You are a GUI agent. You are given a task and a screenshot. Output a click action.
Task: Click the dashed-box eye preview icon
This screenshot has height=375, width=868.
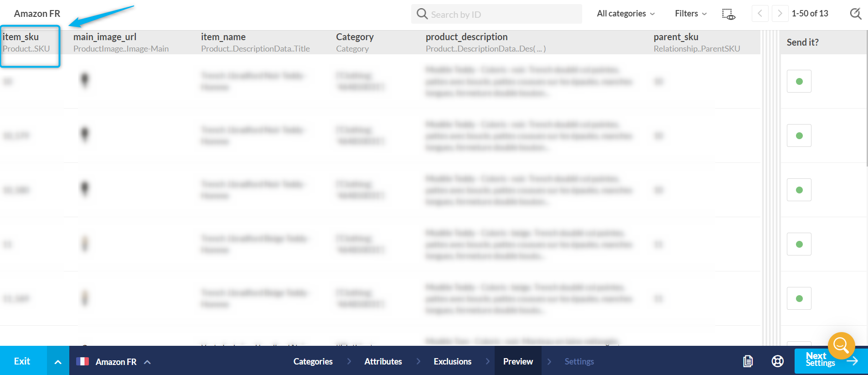pos(728,14)
